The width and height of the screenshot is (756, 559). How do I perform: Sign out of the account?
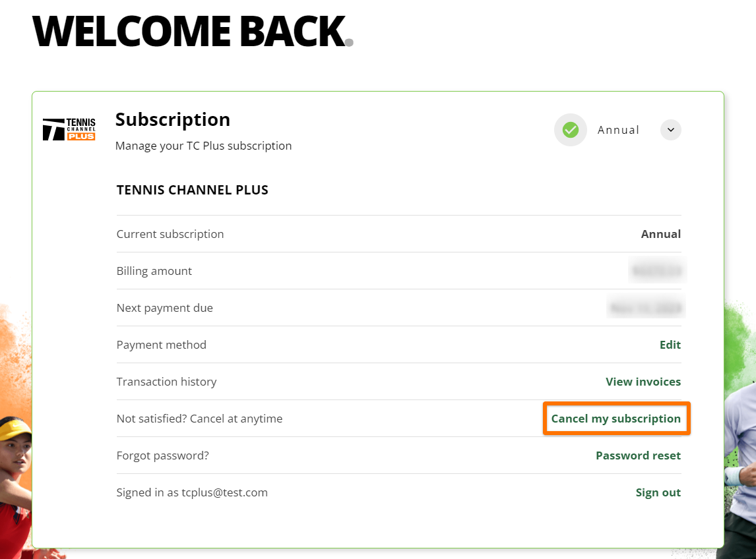(x=658, y=492)
